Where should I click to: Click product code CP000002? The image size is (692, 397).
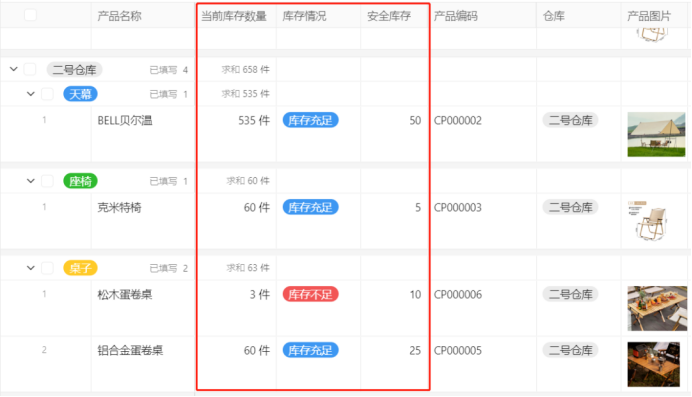coord(458,120)
